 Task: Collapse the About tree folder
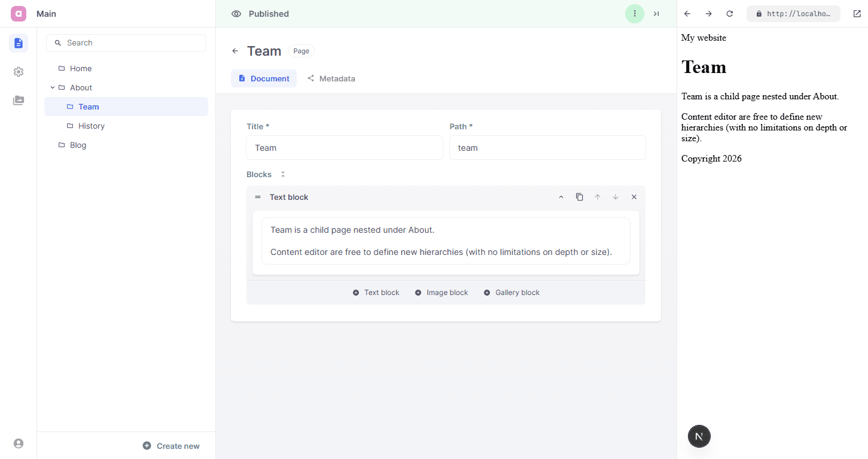click(x=53, y=87)
